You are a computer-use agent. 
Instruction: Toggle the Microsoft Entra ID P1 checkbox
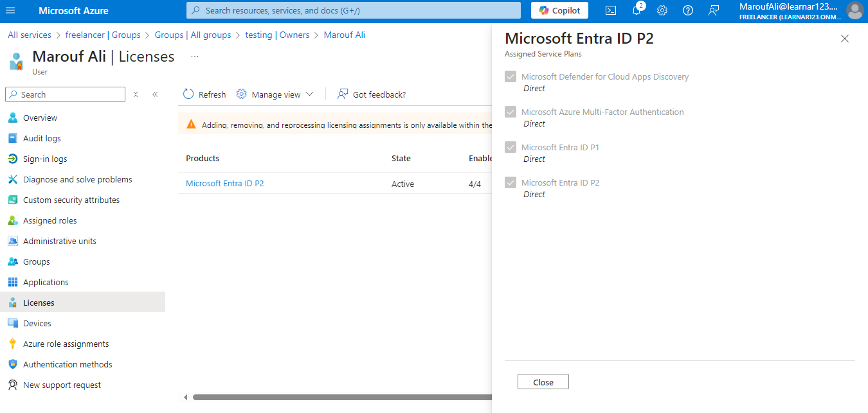click(x=510, y=146)
